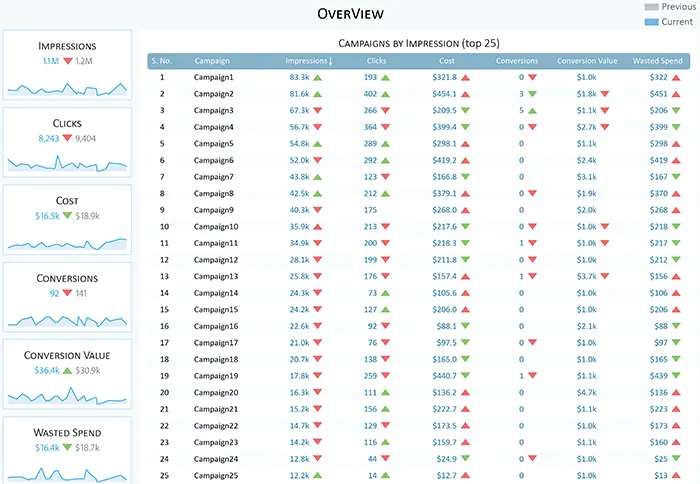
Task: Click red down arrow beside 56.7k impressions
Action: point(317,127)
